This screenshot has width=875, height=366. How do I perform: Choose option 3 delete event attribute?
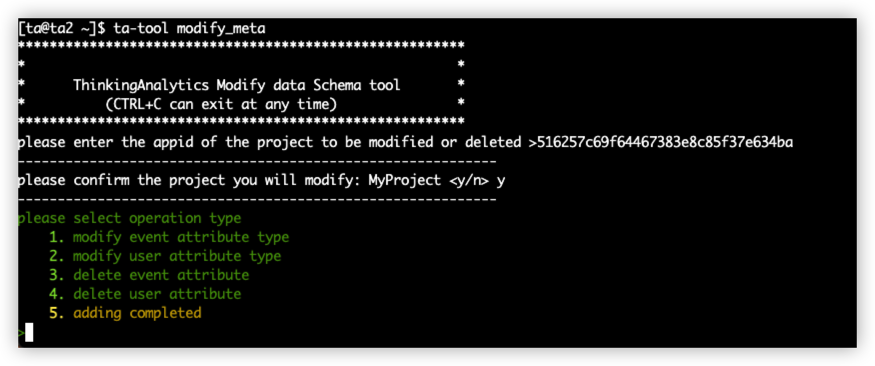(149, 275)
